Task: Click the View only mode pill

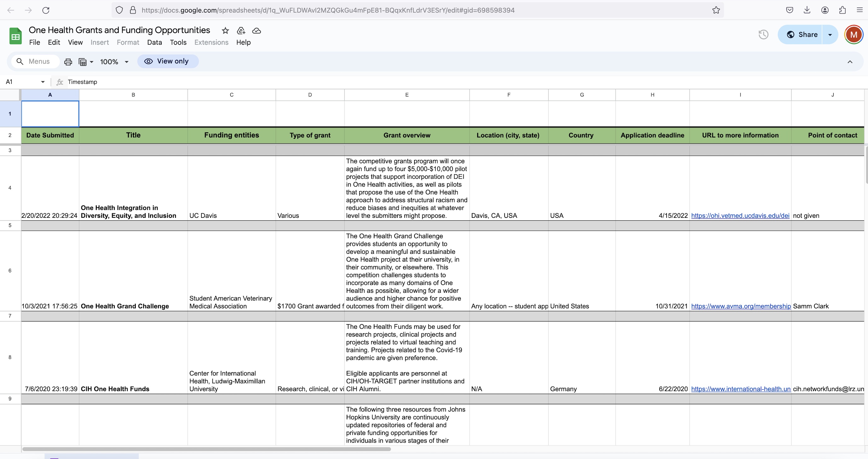Action: (x=167, y=61)
